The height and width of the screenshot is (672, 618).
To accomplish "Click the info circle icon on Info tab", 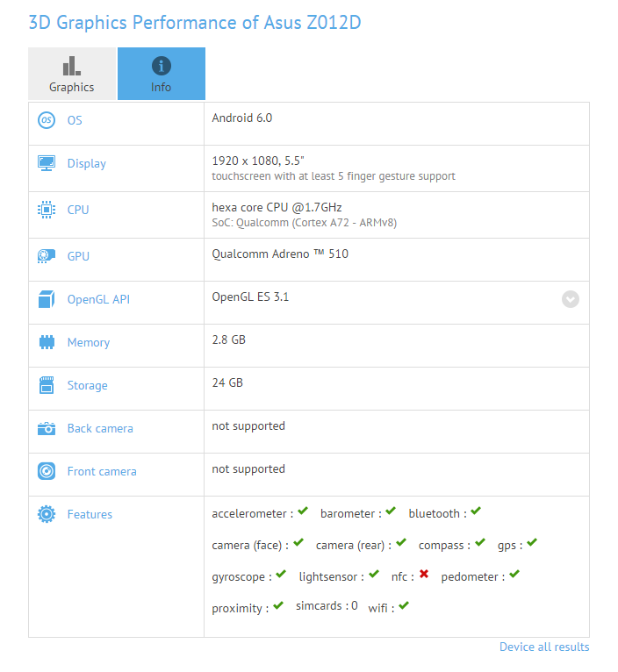I will click(x=162, y=66).
